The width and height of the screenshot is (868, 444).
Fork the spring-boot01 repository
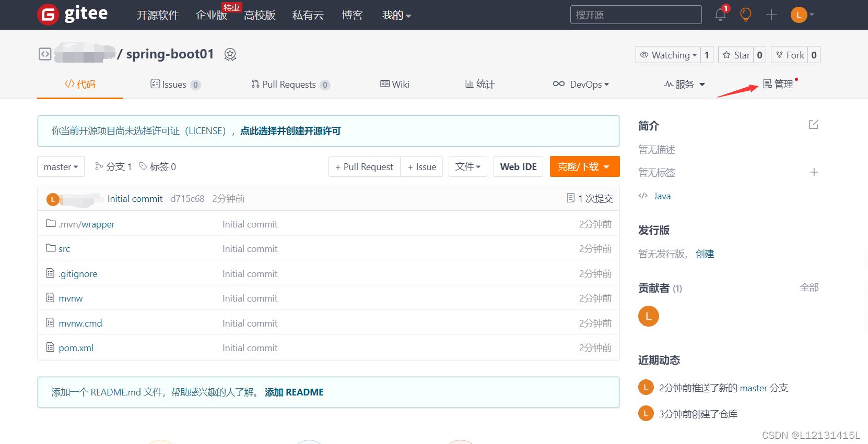(790, 55)
